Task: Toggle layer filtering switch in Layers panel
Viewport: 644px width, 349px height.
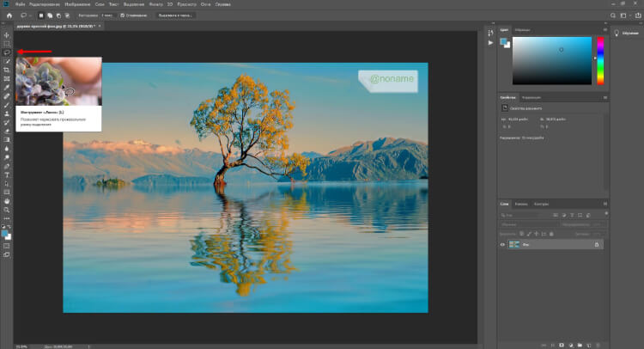Action: 606,214
